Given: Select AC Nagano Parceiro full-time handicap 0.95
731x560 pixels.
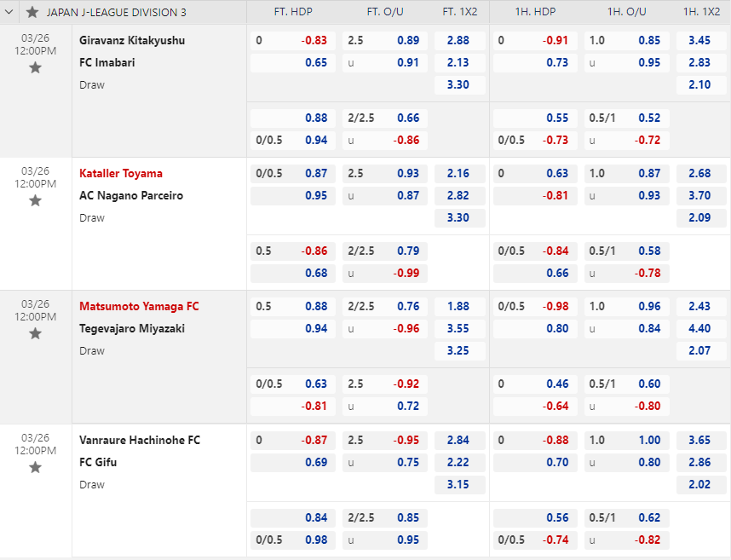Looking at the screenshot, I should (293, 196).
